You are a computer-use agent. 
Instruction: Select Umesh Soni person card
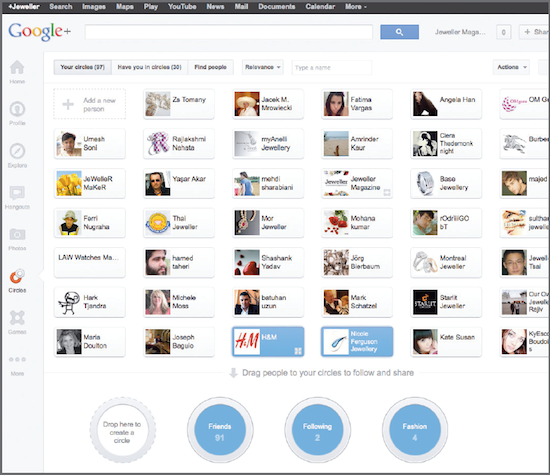tap(89, 143)
